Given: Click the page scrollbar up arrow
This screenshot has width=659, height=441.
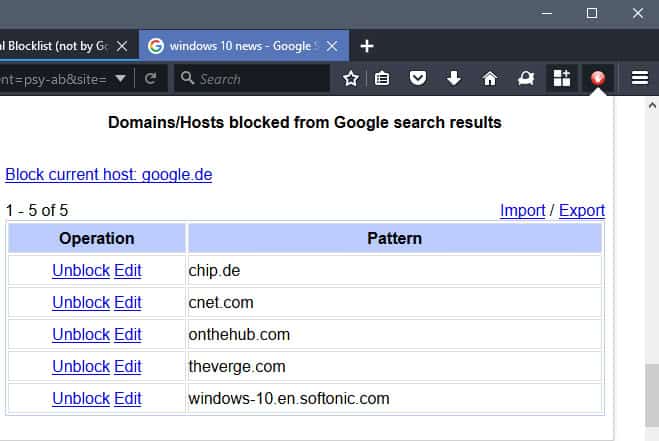Looking at the screenshot, I should point(652,106).
